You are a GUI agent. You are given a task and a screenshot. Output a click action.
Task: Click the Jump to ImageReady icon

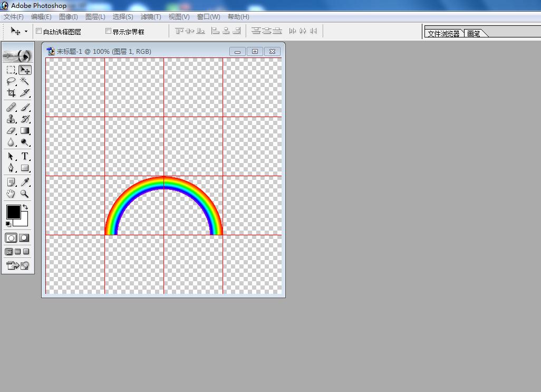[17, 265]
